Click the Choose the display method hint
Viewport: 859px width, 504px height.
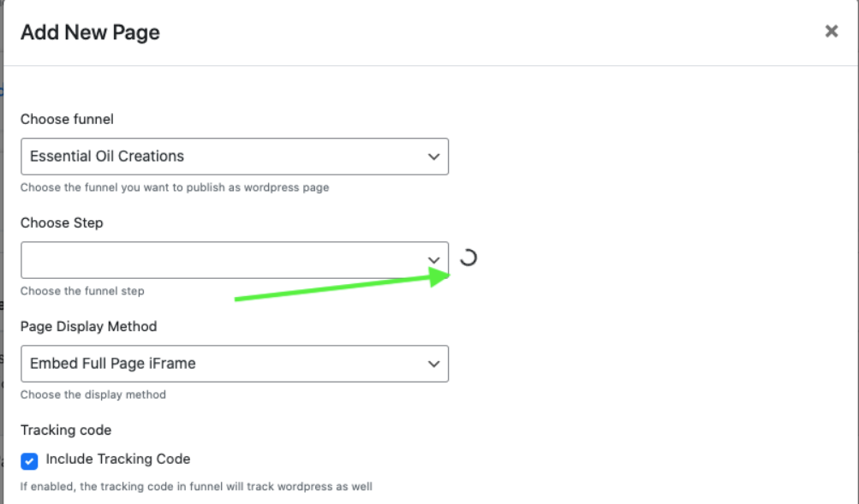pos(93,394)
